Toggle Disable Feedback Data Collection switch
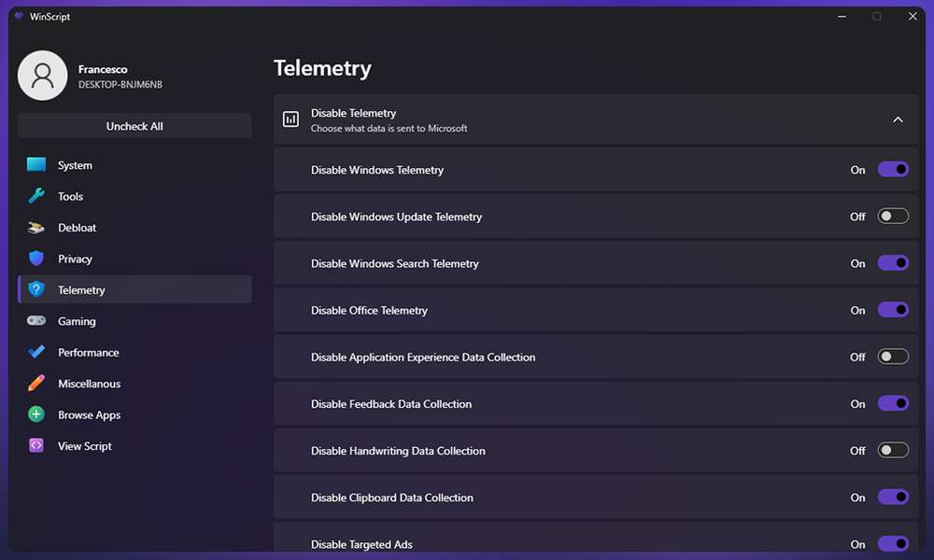This screenshot has height=560, width=934. point(893,403)
